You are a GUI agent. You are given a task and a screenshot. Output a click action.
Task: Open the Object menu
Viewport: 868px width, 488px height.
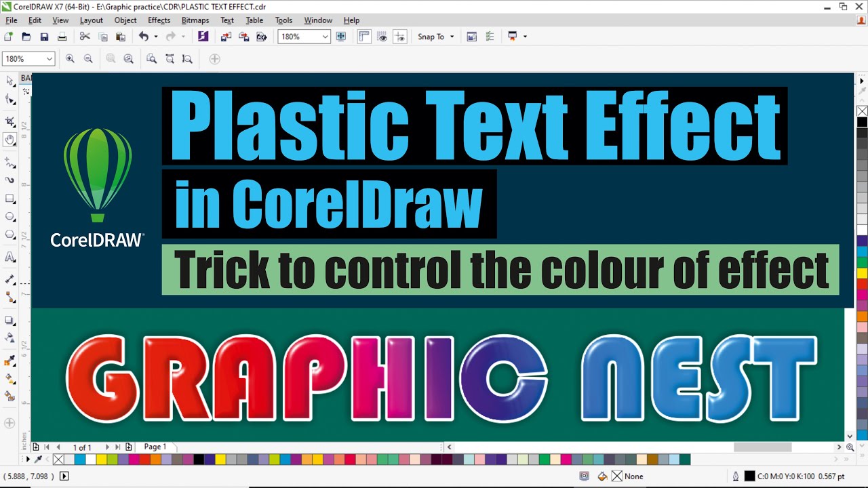pyautogui.click(x=125, y=20)
